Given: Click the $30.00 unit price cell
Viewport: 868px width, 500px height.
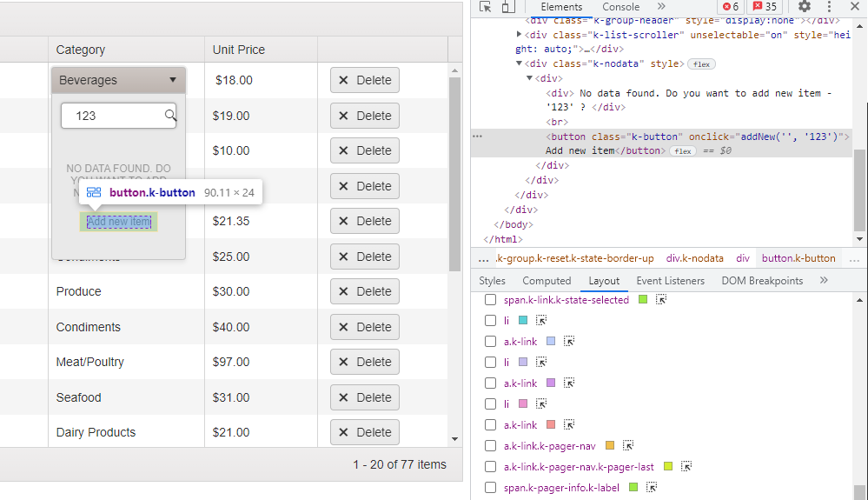Looking at the screenshot, I should pyautogui.click(x=261, y=291).
